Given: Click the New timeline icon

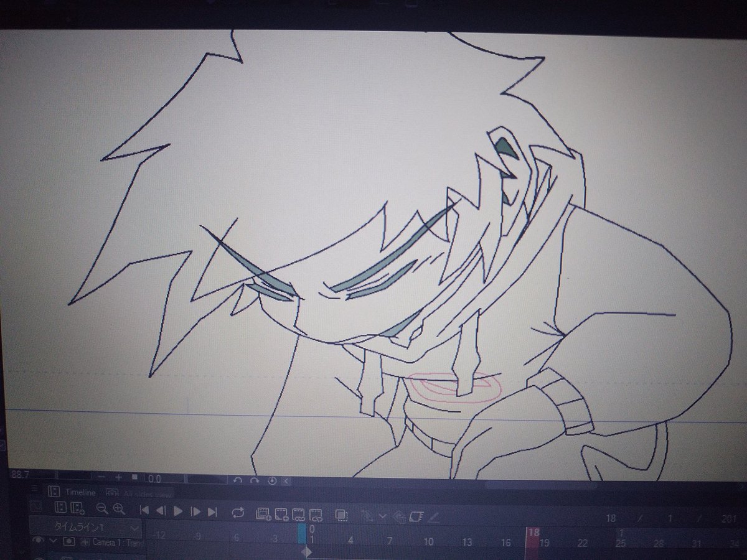Looking at the screenshot, I should (x=61, y=508).
